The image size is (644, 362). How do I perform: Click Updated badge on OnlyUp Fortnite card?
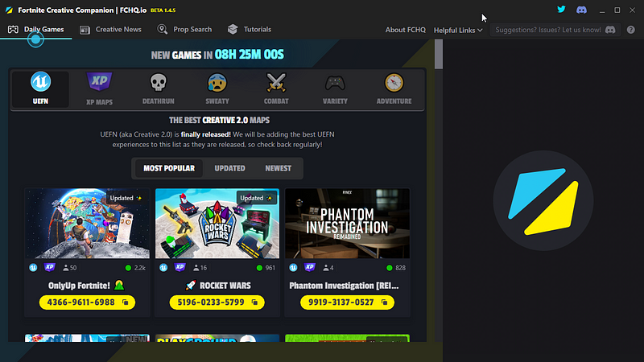[x=126, y=198]
